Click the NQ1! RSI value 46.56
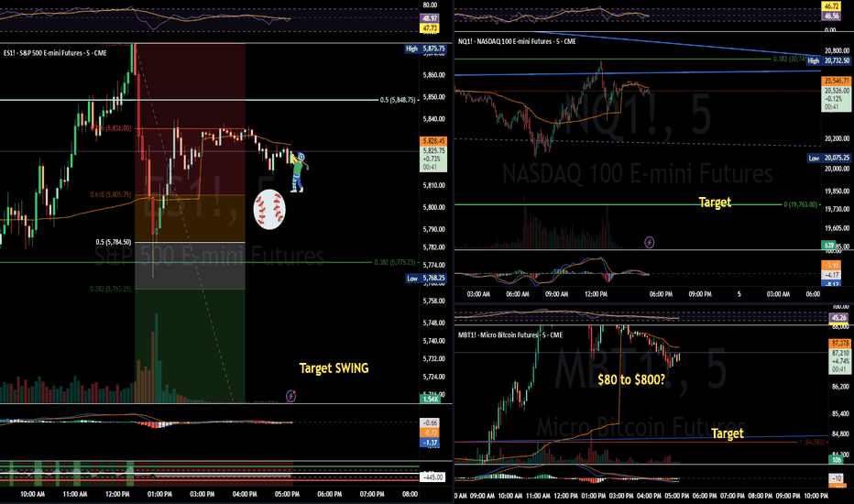 tap(831, 16)
